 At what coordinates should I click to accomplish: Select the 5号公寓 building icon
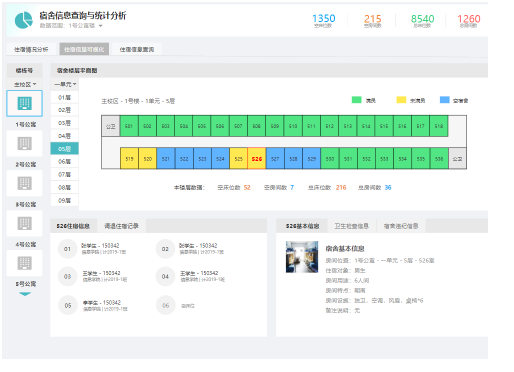(24, 263)
